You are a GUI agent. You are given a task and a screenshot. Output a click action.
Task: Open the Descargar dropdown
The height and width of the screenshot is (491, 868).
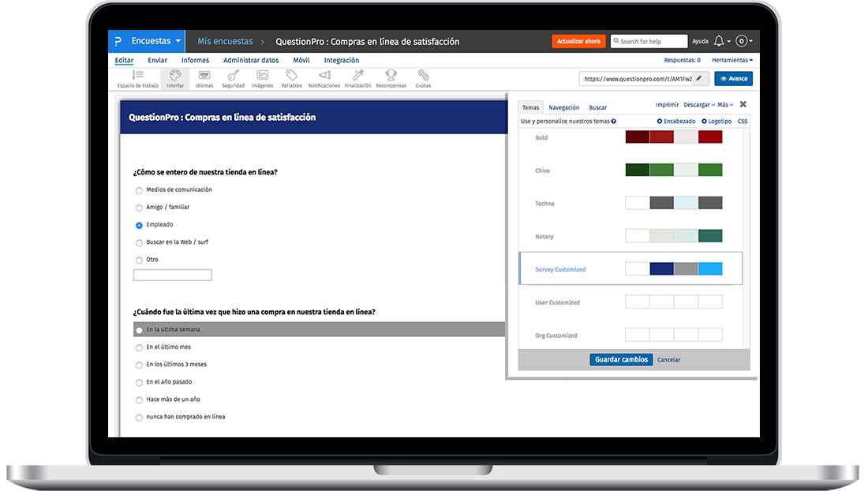click(x=699, y=105)
